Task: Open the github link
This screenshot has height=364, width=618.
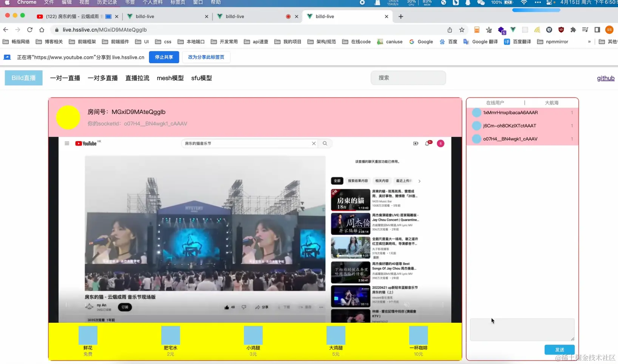Action: 606,78
